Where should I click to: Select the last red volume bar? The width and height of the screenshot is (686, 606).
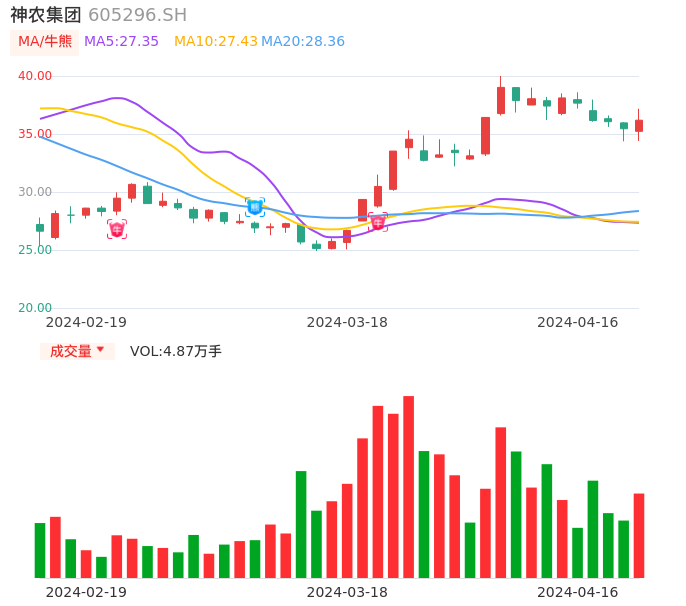[639, 535]
